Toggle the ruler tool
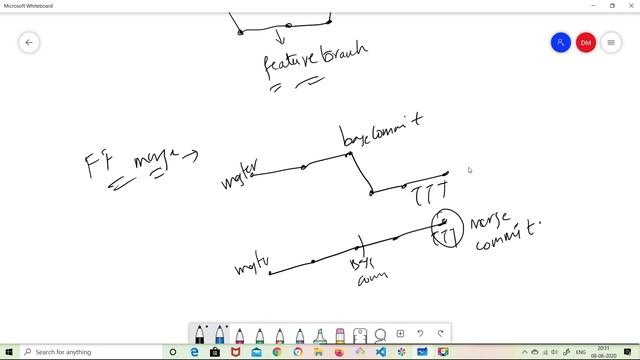 coord(360,336)
